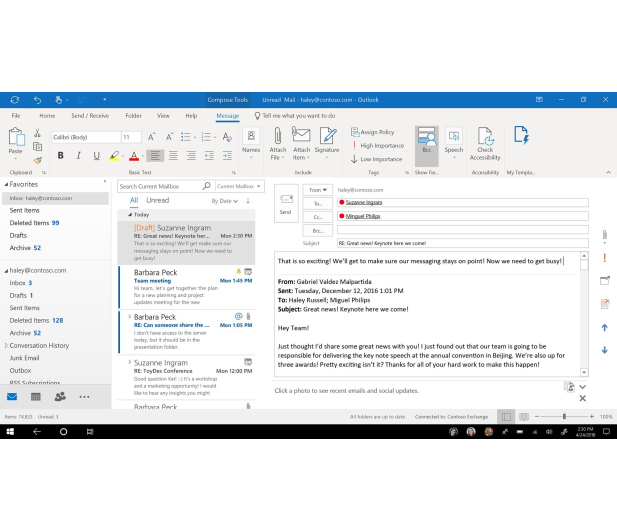Click Assign Policy in Tags group
This screenshot has height=530, width=617.
tap(372, 132)
